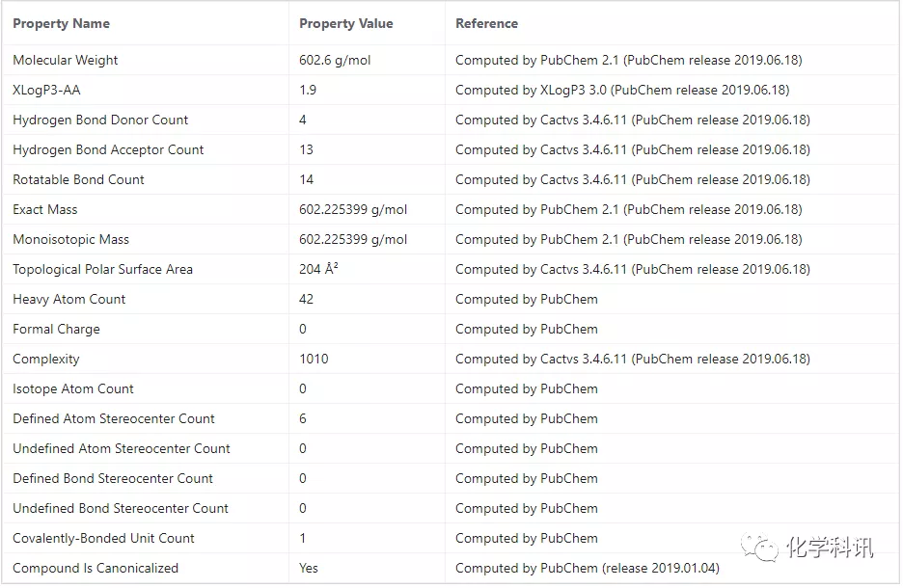903x588 pixels.
Task: Click the XLogP3-AA property name
Action: (x=46, y=90)
